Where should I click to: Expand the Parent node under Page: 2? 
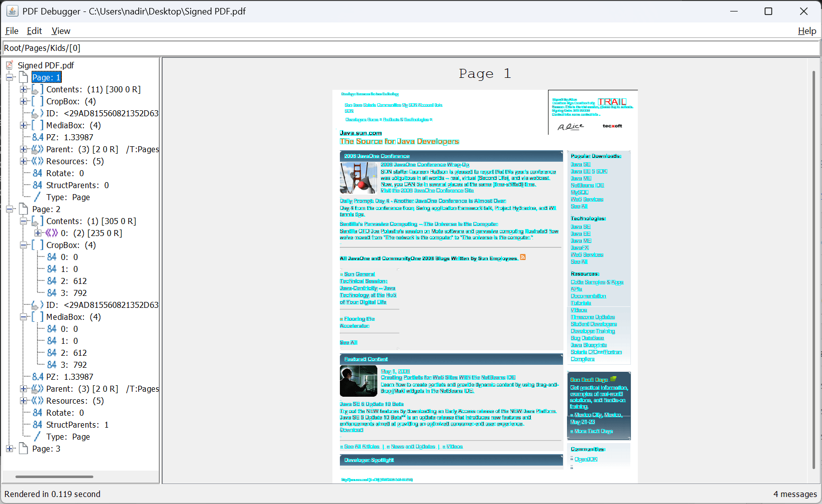point(23,389)
